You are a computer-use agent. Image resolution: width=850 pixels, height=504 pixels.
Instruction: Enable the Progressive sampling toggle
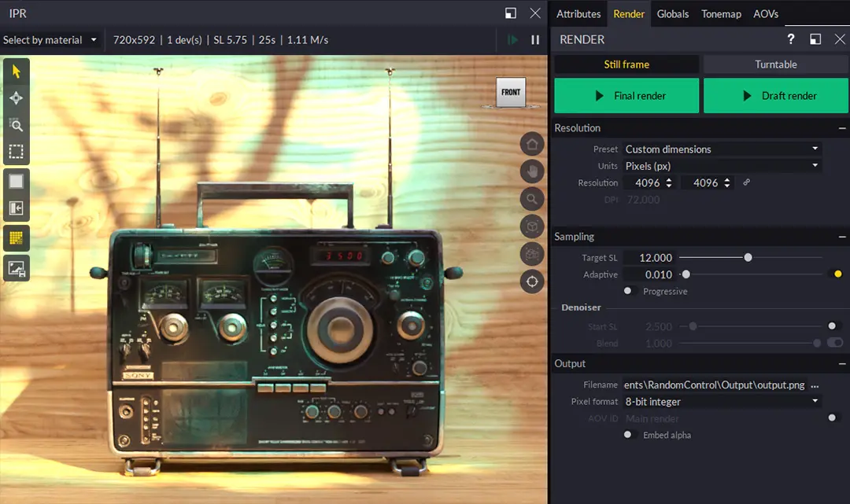coord(627,291)
